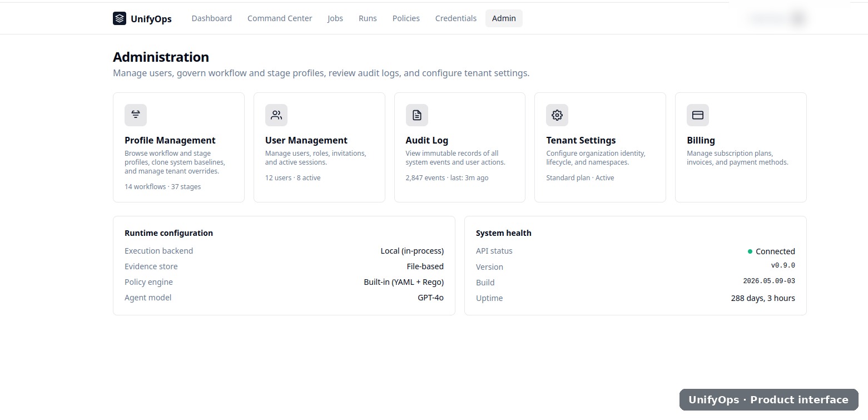Open the Dashboard nav item
The width and height of the screenshot is (868, 420).
(x=212, y=18)
